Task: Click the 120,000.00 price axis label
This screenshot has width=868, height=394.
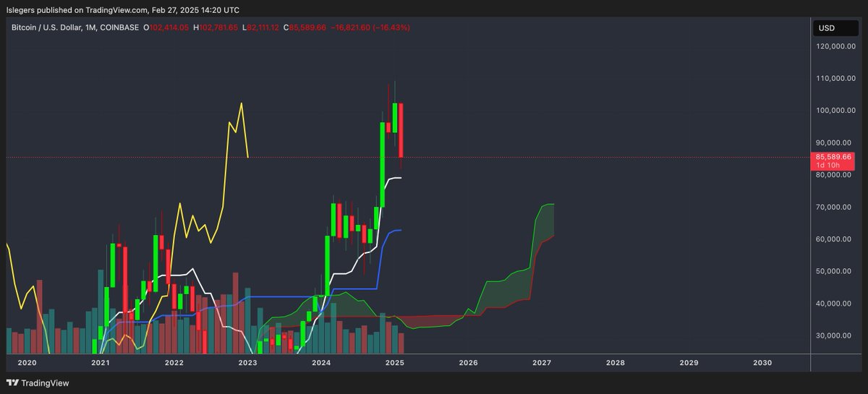Action: tap(835, 46)
